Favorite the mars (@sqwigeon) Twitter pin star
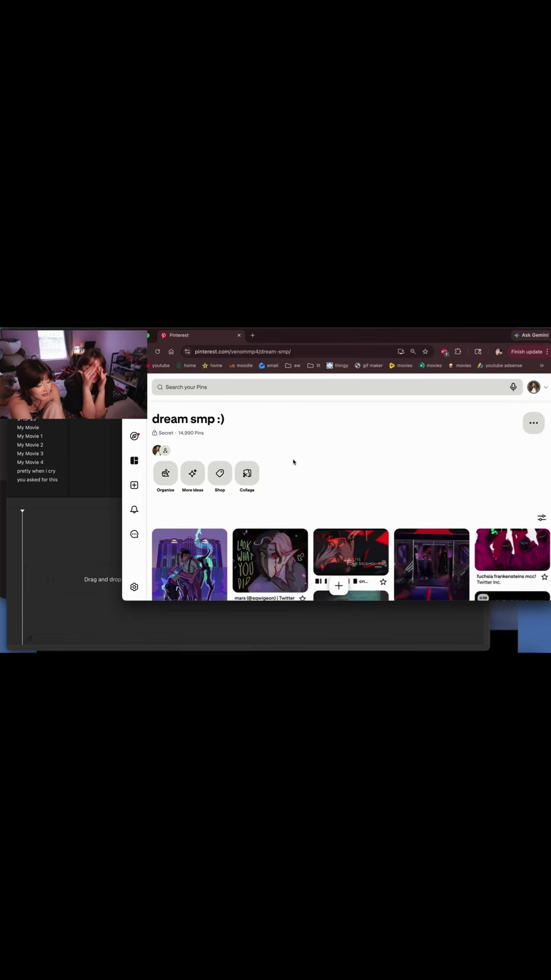The image size is (551, 980). coord(303,598)
